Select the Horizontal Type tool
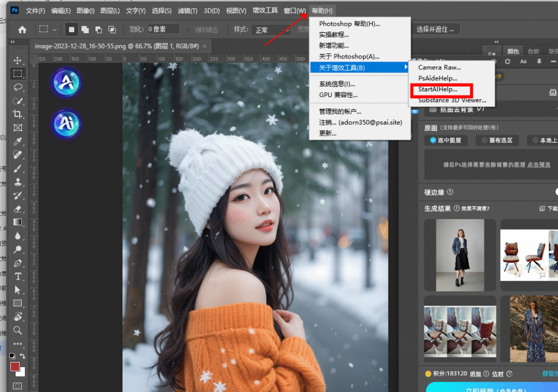The image size is (558, 392). coord(17,276)
